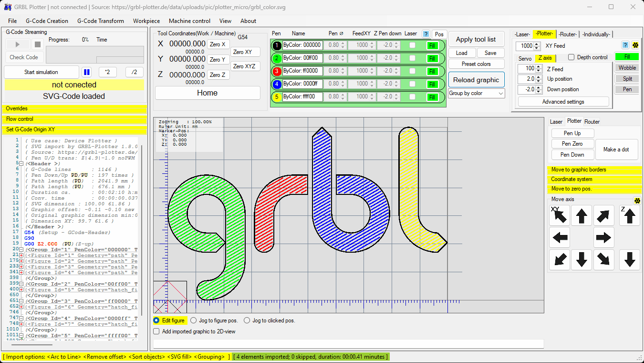Jog diagonally toward the upper-right
Screen dimensions: 644x363
pyautogui.click(x=603, y=216)
